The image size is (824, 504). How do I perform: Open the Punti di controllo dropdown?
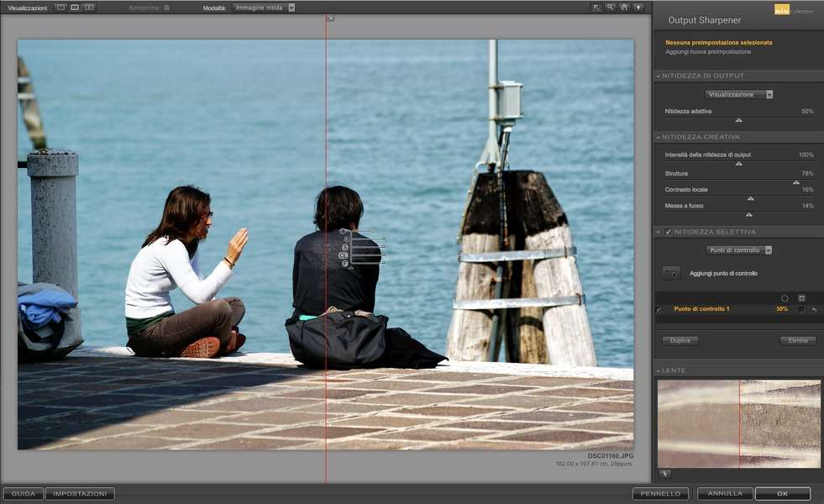pyautogui.click(x=738, y=250)
